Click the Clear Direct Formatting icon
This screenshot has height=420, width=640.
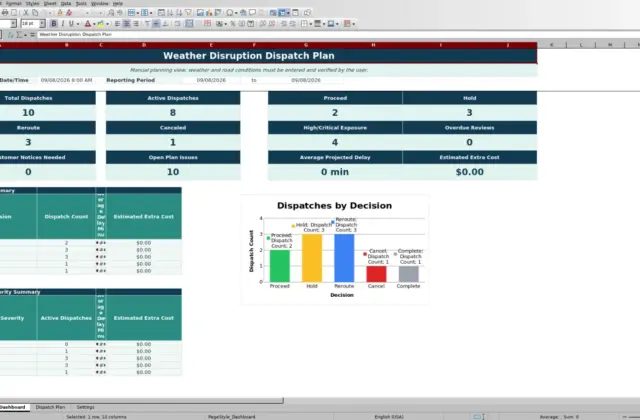(x=69, y=13)
